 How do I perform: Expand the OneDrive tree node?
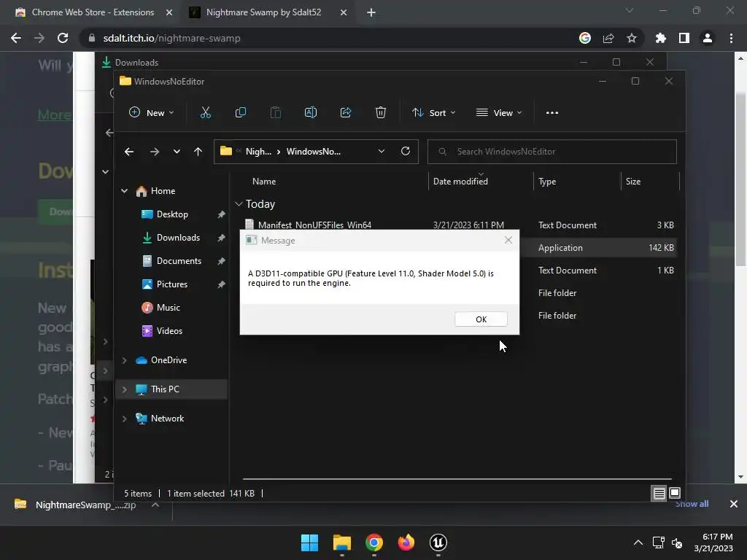[x=124, y=360]
